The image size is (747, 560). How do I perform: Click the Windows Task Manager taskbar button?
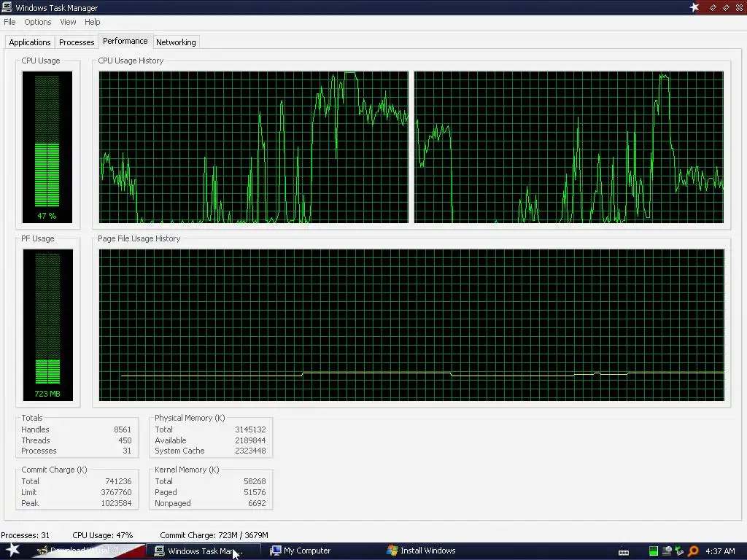(x=203, y=551)
